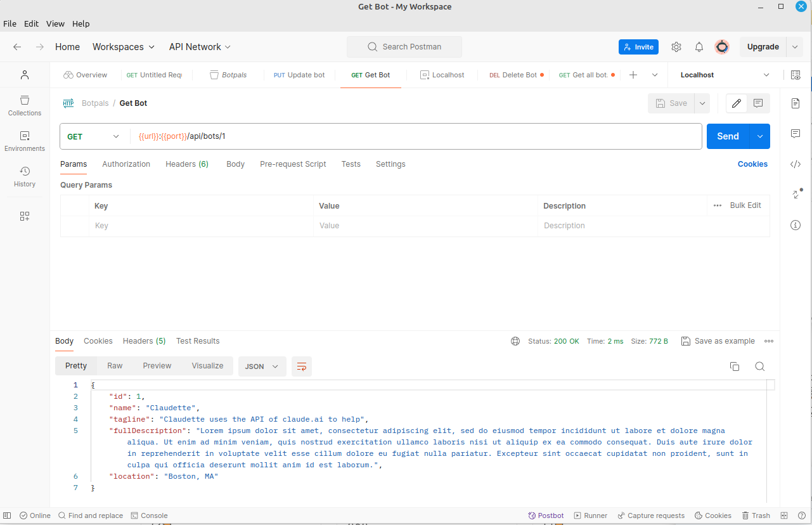The width and height of the screenshot is (812, 525).
Task: Copy the response body with copy icon
Action: pyautogui.click(x=735, y=366)
